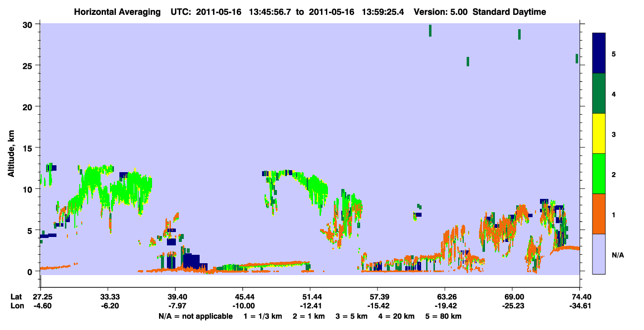Click the y-axis tick label 15
The width and height of the screenshot is (644, 330).
point(28,147)
